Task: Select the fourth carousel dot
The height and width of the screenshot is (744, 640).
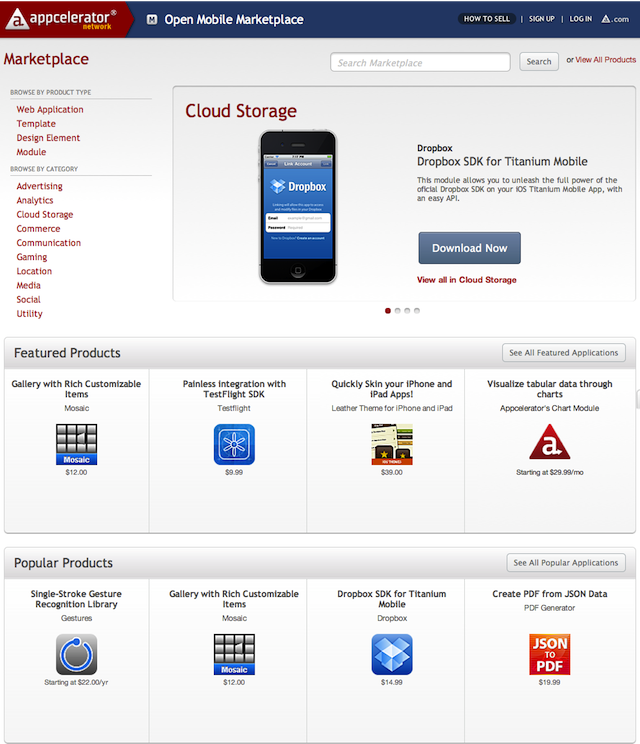Action: (x=417, y=311)
